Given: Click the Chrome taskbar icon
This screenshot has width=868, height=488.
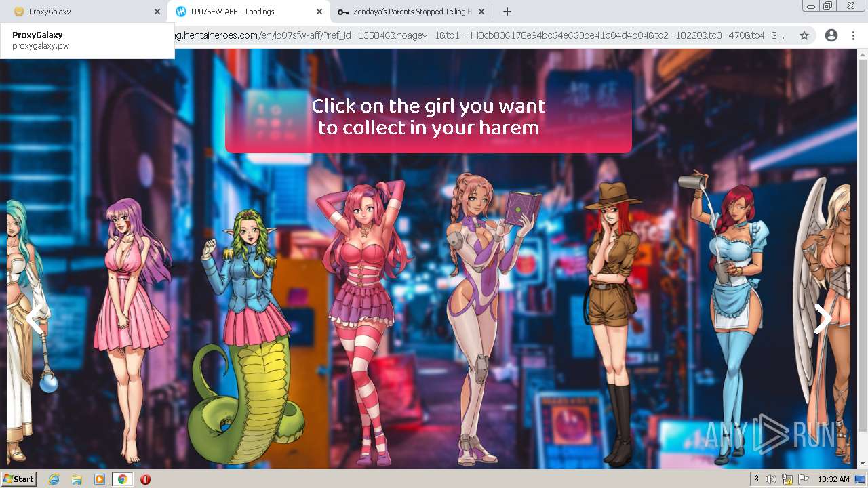Looking at the screenshot, I should 123,479.
